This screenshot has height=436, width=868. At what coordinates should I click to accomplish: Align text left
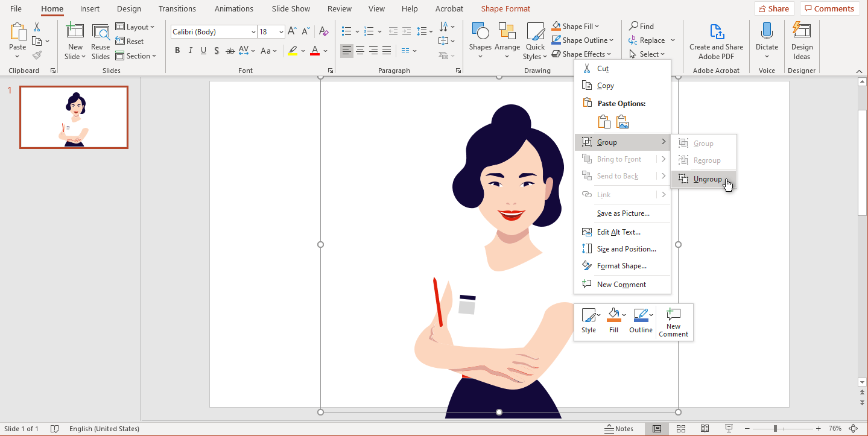[x=347, y=51]
